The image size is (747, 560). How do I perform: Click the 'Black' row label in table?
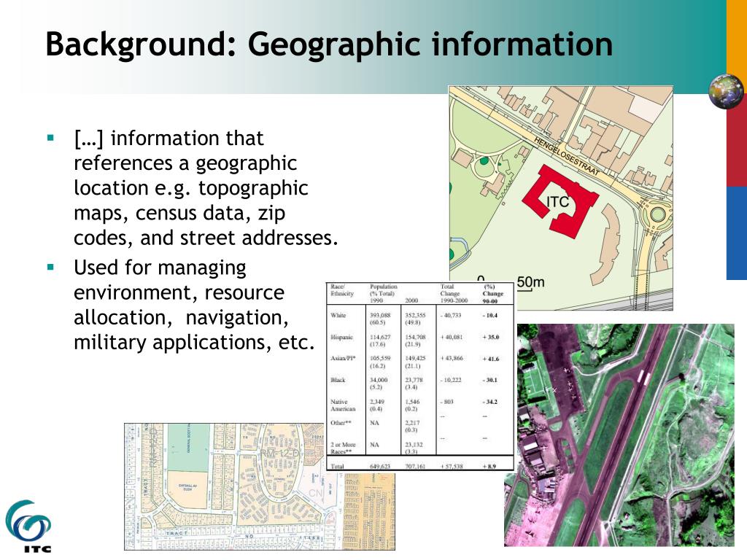338,380
